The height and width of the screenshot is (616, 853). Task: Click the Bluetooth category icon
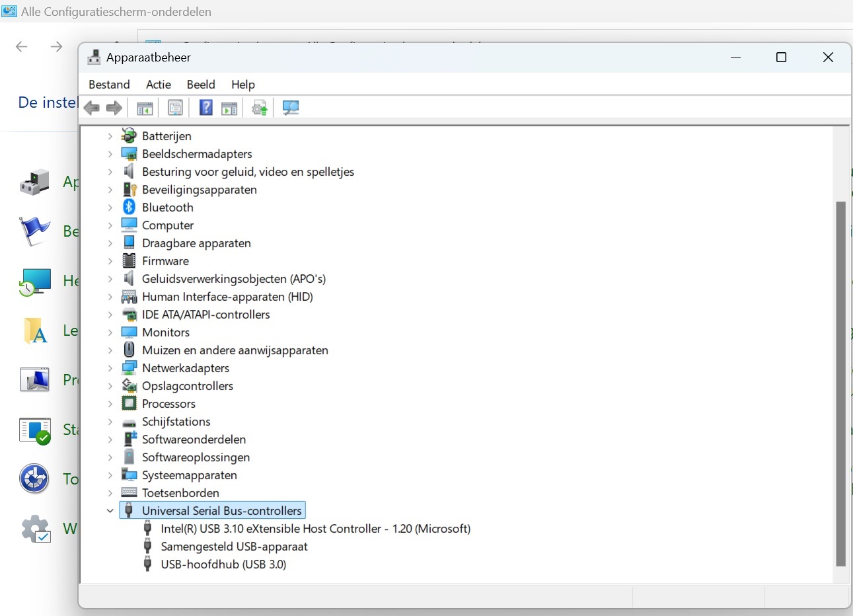click(130, 208)
